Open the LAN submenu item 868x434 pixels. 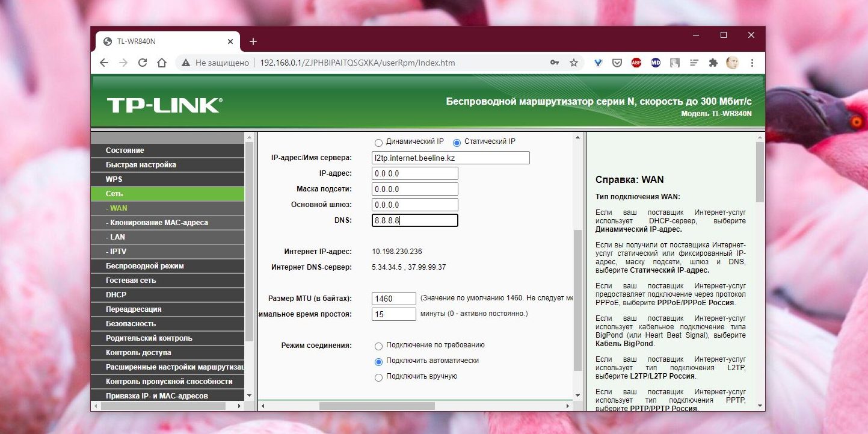pos(168,237)
